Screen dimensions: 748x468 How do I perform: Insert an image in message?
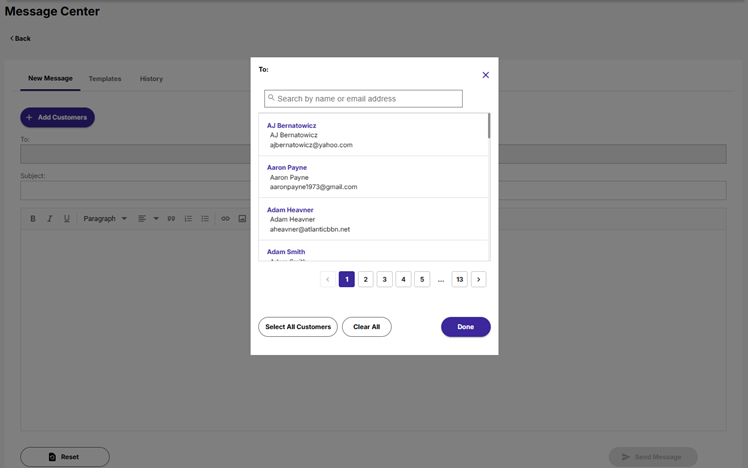242,218
